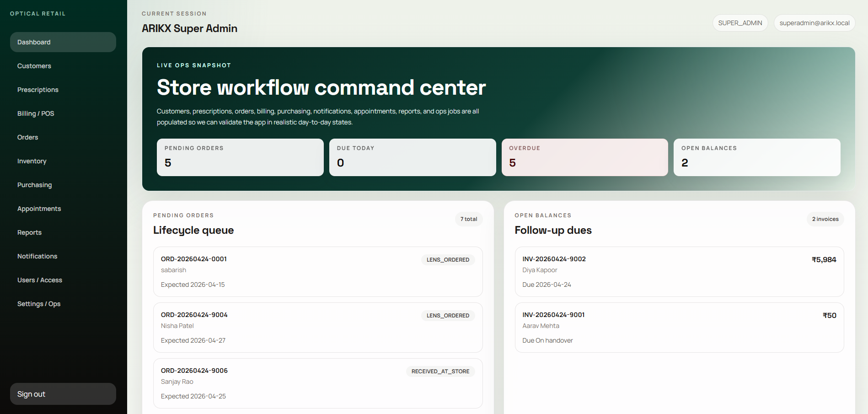Open the Overdue stat card
Viewport: 868px width, 414px height.
tap(584, 157)
